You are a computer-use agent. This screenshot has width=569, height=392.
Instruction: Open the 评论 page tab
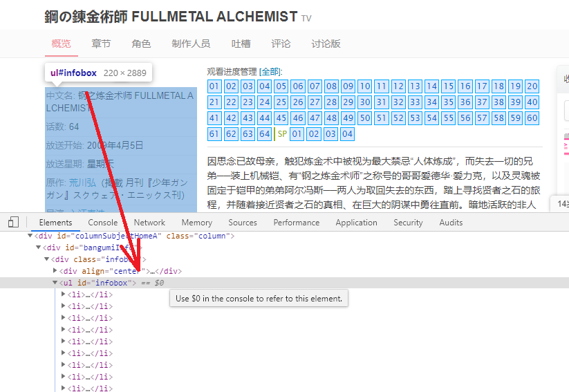(x=281, y=44)
